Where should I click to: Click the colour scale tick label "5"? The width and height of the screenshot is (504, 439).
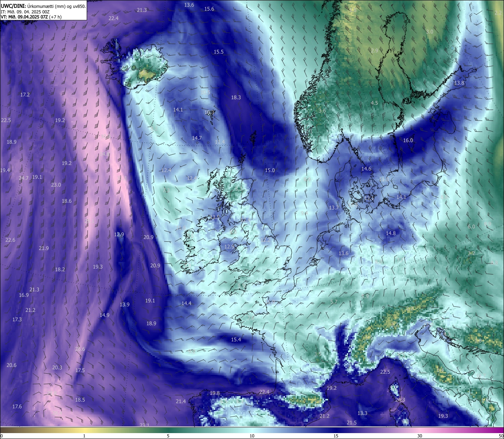pos(168,436)
